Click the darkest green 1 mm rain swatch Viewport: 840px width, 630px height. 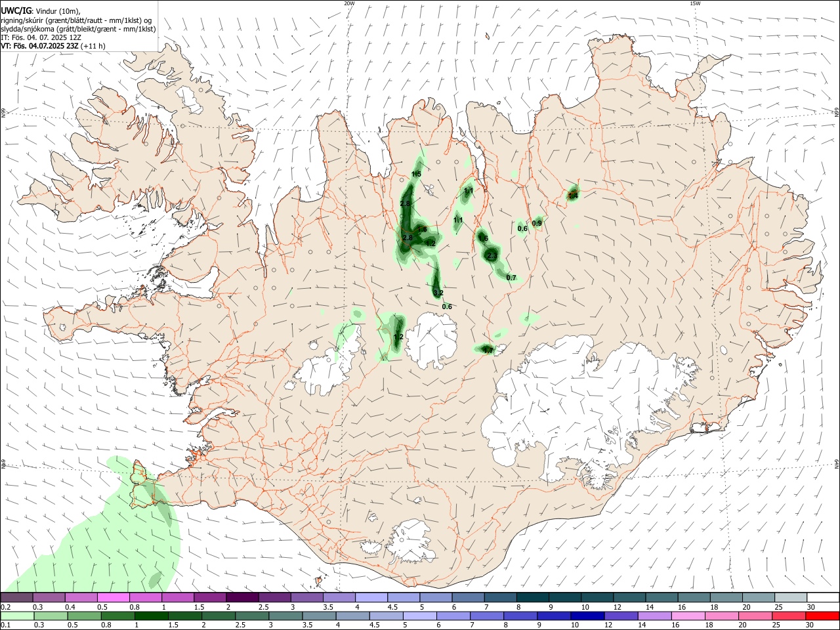[x=152, y=616]
